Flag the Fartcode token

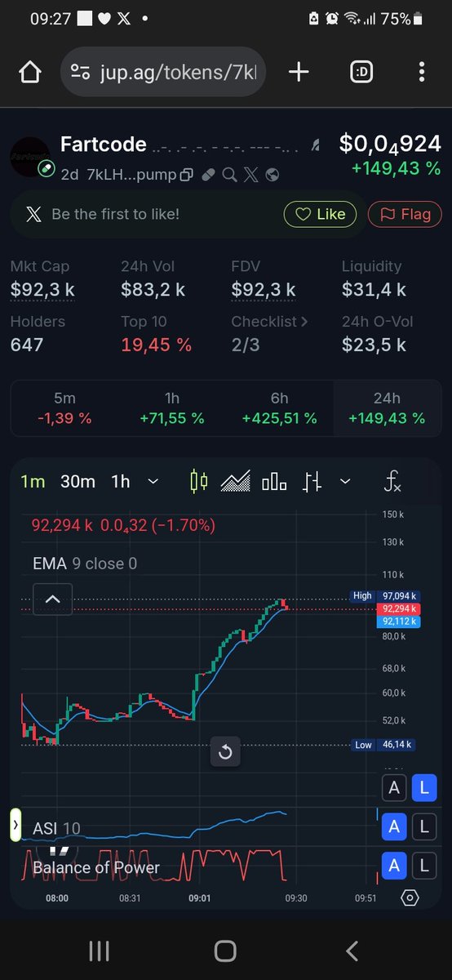pyautogui.click(x=405, y=215)
